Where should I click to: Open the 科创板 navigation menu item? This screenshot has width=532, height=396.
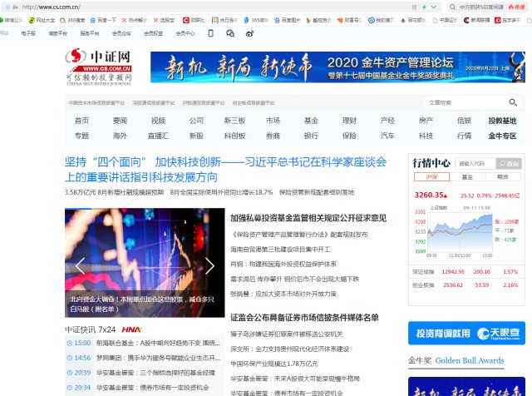234,136
